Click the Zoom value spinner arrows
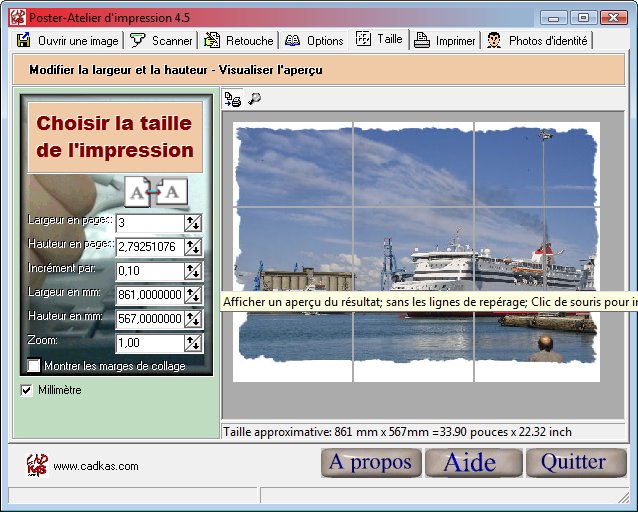Viewport: 638px width, 512px height. tap(193, 343)
